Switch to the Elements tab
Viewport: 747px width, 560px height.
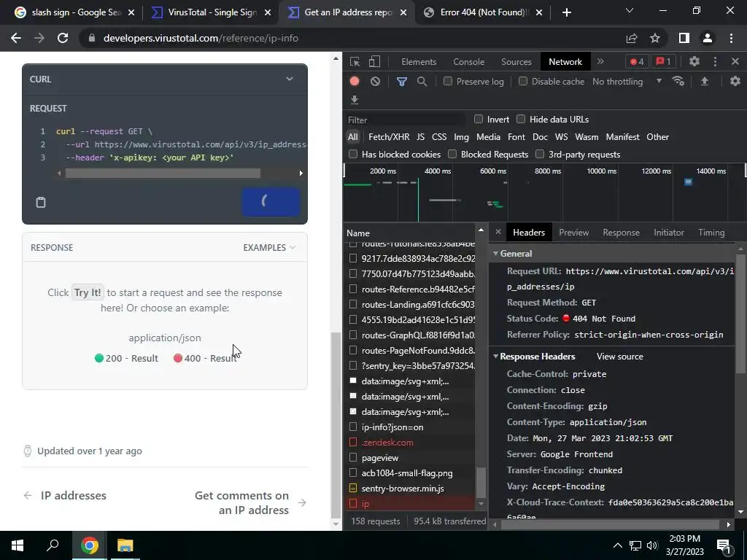pos(419,61)
